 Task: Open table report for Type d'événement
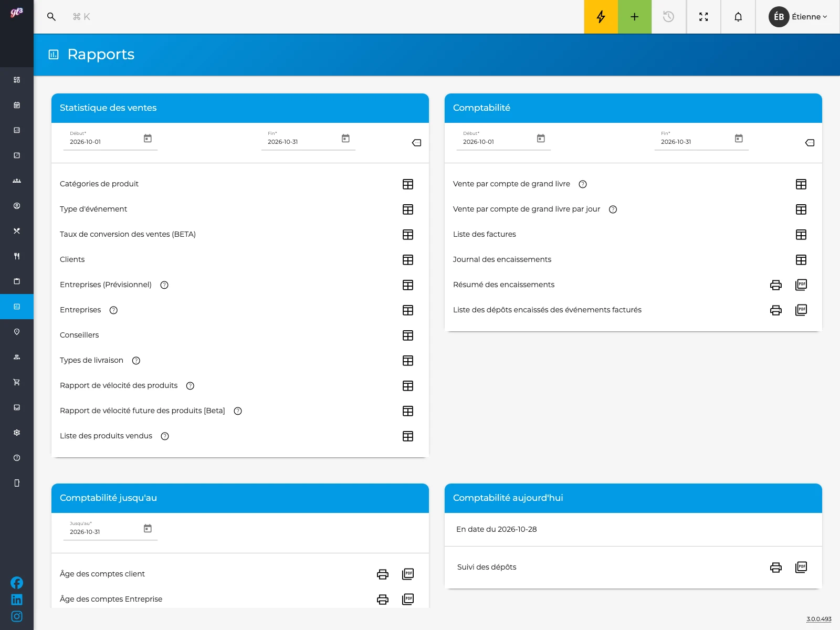pyautogui.click(x=408, y=209)
